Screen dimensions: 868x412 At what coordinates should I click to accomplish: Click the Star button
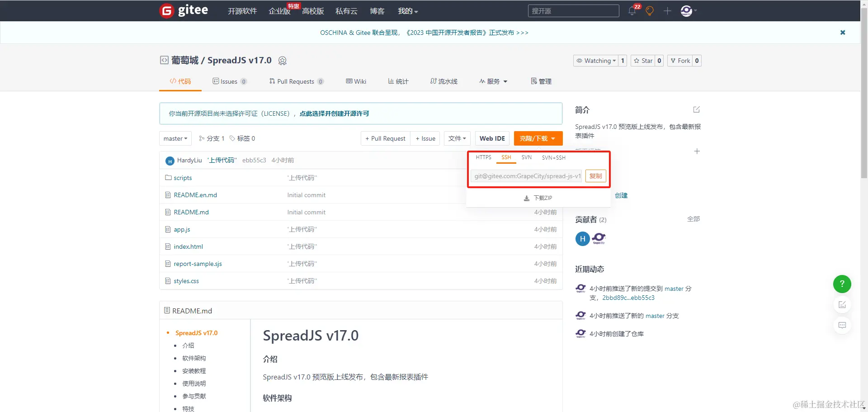click(x=643, y=61)
